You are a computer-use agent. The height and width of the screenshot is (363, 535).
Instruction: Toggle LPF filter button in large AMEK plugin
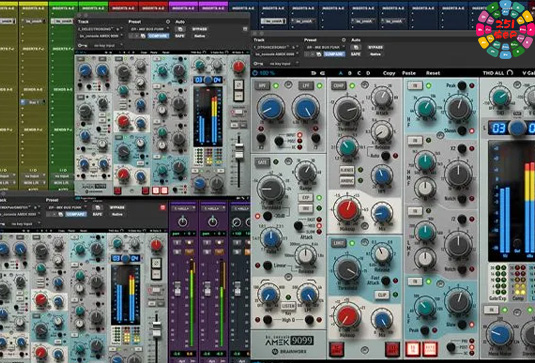306,86
